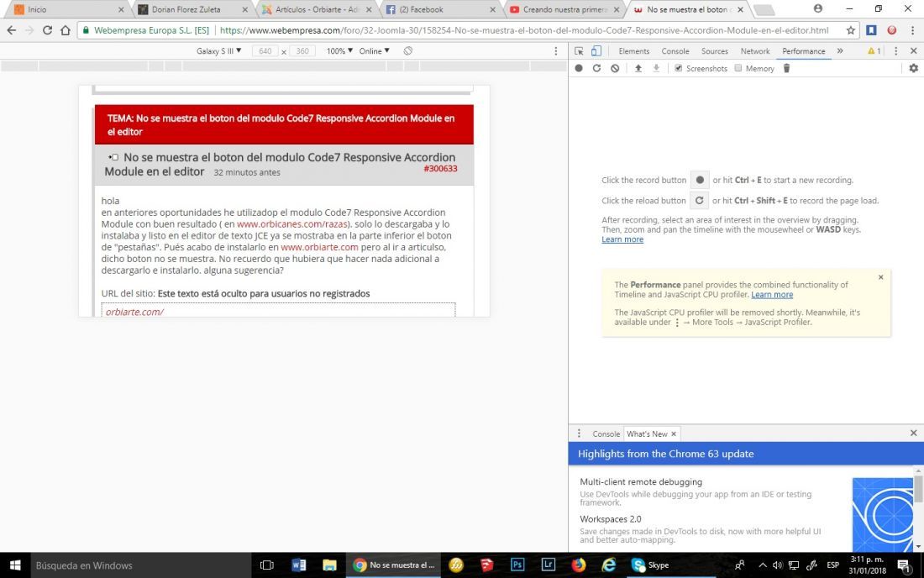
Task: Click the post number #300633 link
Action: 440,169
